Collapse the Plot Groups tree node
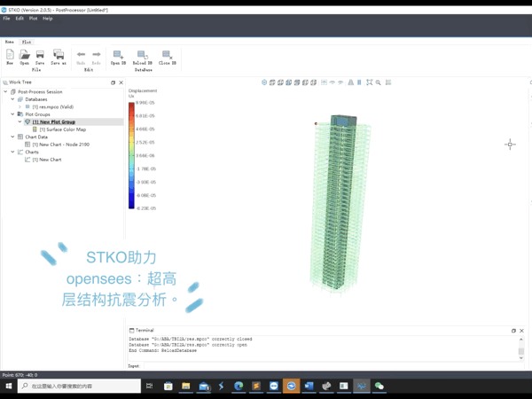The height and width of the screenshot is (399, 532). click(12, 114)
